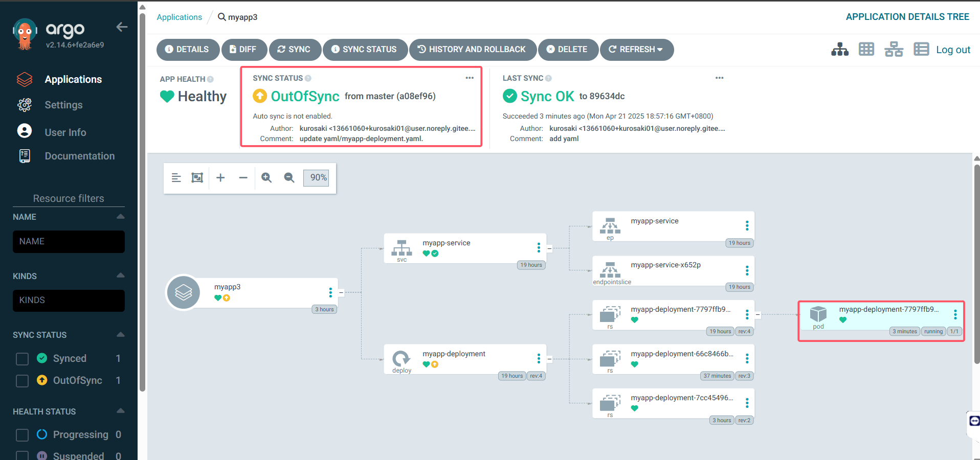Switch to pods grid view icon

pyautogui.click(x=866, y=50)
